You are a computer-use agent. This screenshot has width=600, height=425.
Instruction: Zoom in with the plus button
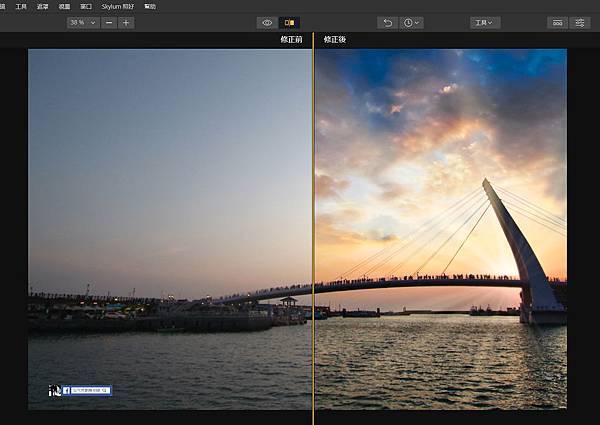tap(126, 22)
